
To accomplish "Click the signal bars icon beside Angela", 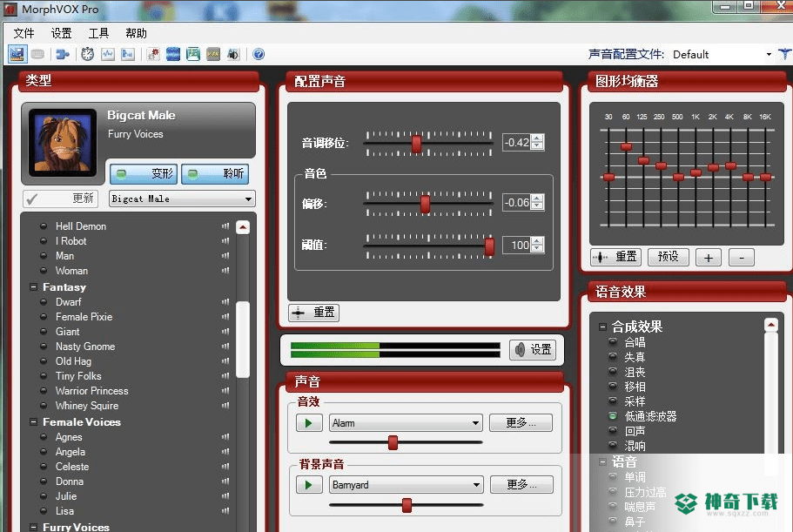I will [225, 452].
